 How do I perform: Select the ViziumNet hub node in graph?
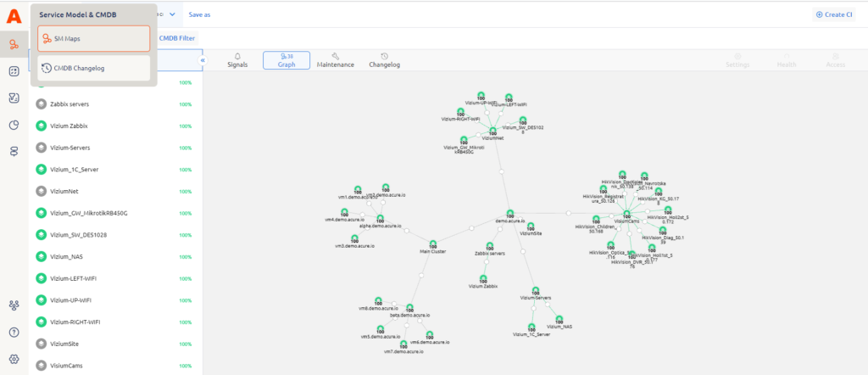[x=492, y=130]
